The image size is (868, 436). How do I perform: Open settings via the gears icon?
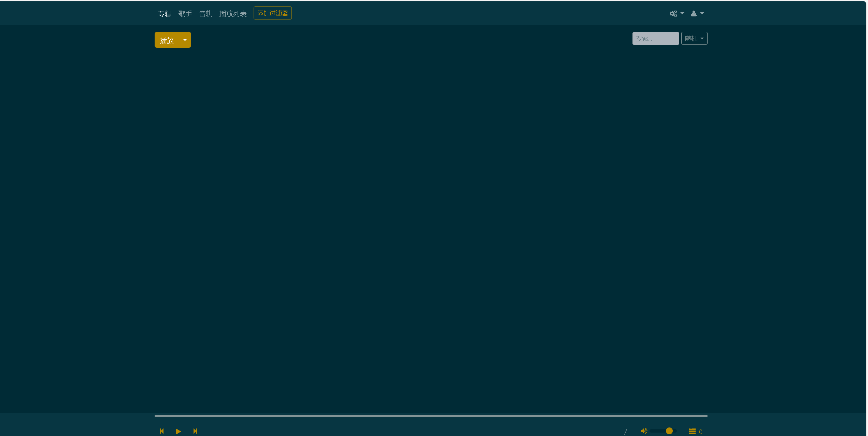[x=673, y=14]
